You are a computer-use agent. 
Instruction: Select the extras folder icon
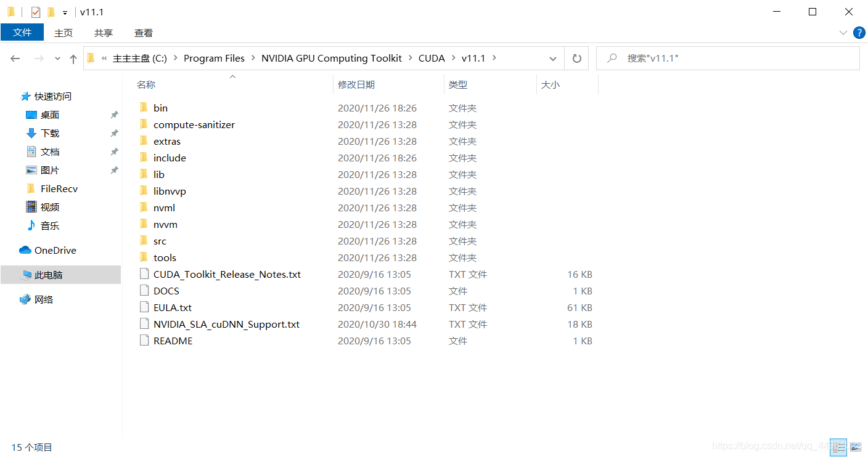(x=144, y=141)
